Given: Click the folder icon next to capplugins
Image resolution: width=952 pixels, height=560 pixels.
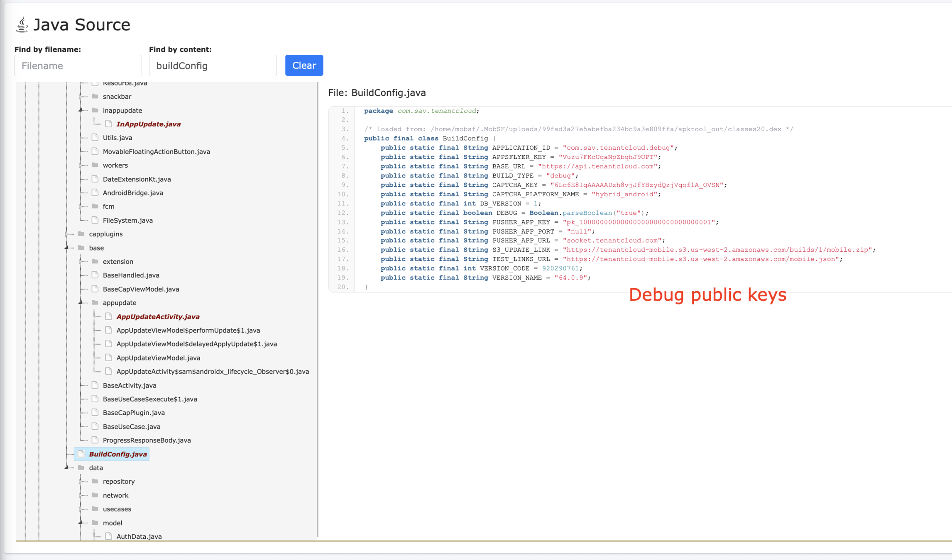Looking at the screenshot, I should (81, 234).
